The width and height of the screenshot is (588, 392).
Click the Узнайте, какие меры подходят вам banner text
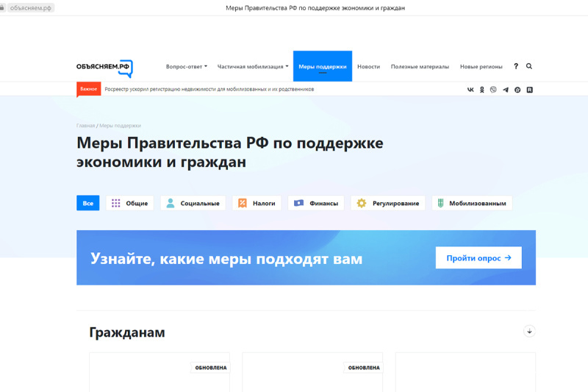pyautogui.click(x=226, y=258)
